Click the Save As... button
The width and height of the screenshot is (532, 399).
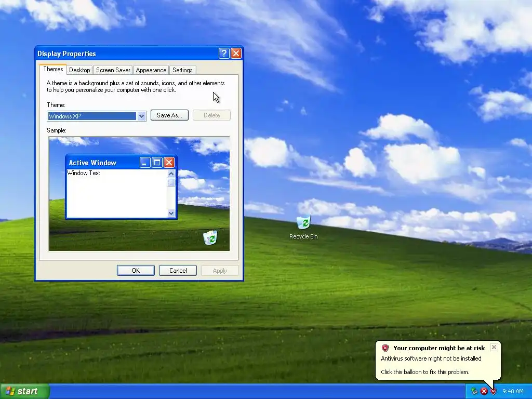point(170,115)
